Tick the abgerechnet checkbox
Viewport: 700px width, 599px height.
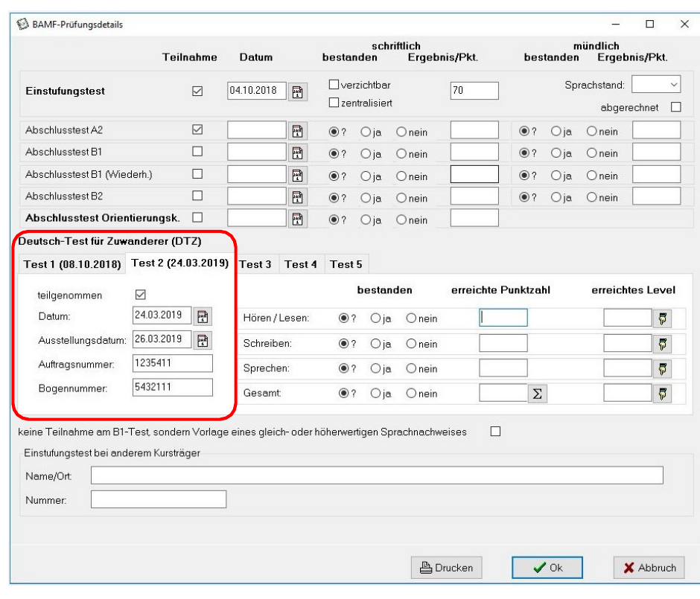[676, 107]
